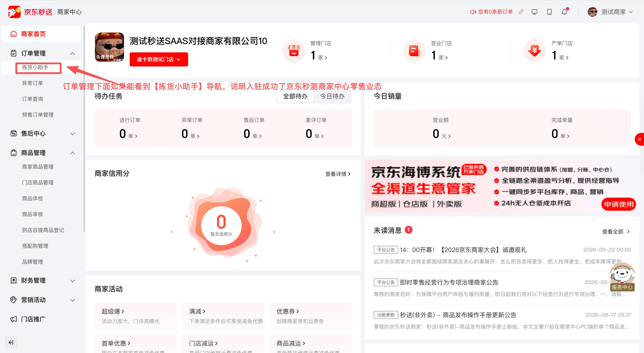The image size is (644, 353).
Task: Open the 门店减运 activity card
Action: click(223, 344)
